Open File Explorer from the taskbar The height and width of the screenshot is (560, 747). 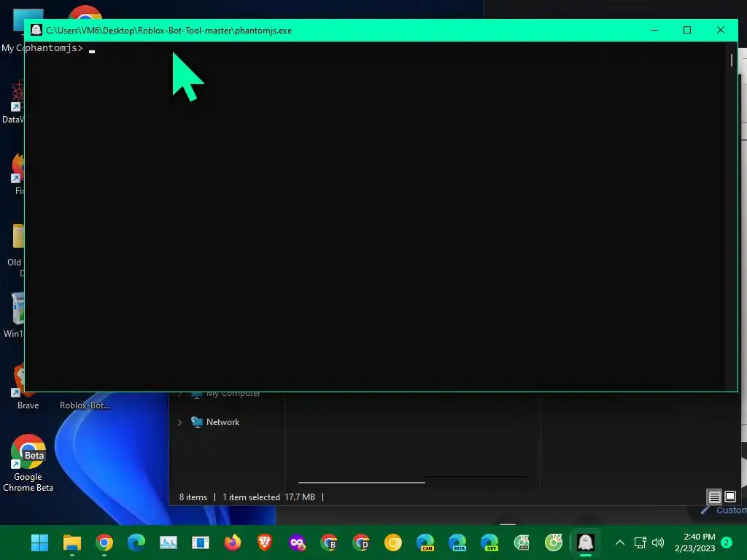click(72, 542)
